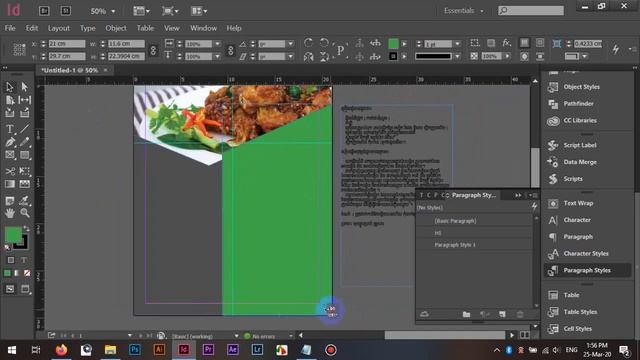Open the Screen Mode dropdown
This screenshot has width=640, height=360.
pyautogui.click(x=170, y=11)
